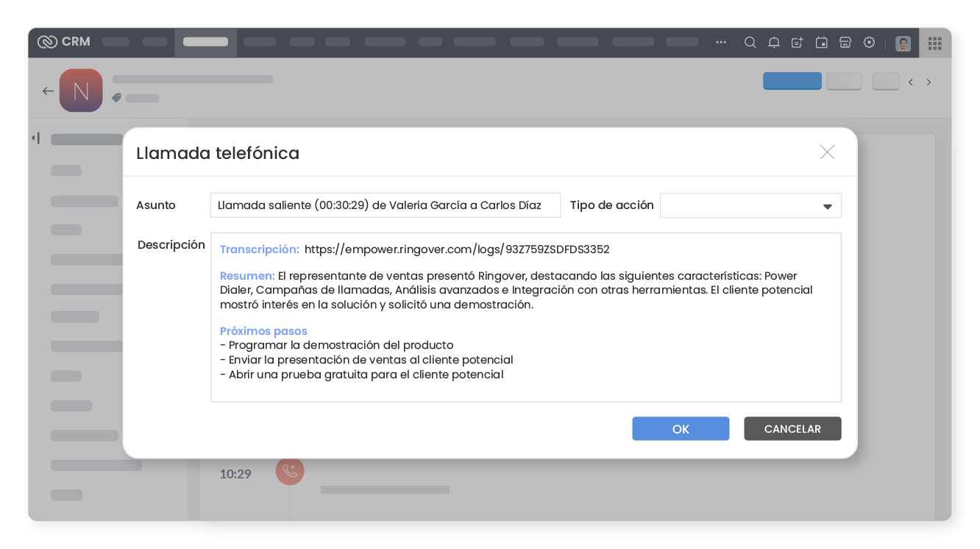Click the right chevron for next record
Image resolution: width=980 pixels, height=549 pixels.
click(928, 82)
